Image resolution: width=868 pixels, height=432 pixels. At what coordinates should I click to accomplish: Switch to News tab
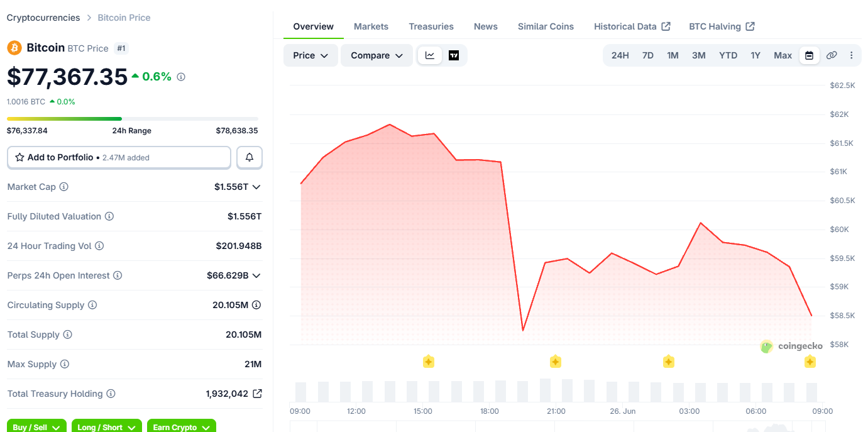coord(486,26)
